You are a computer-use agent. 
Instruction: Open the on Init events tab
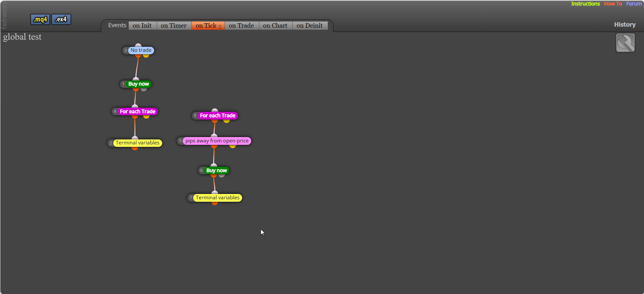[142, 26]
